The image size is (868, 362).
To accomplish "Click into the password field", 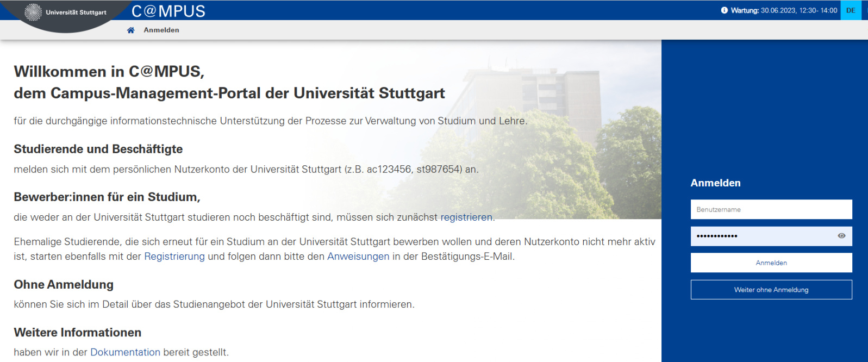I will pyautogui.click(x=761, y=236).
